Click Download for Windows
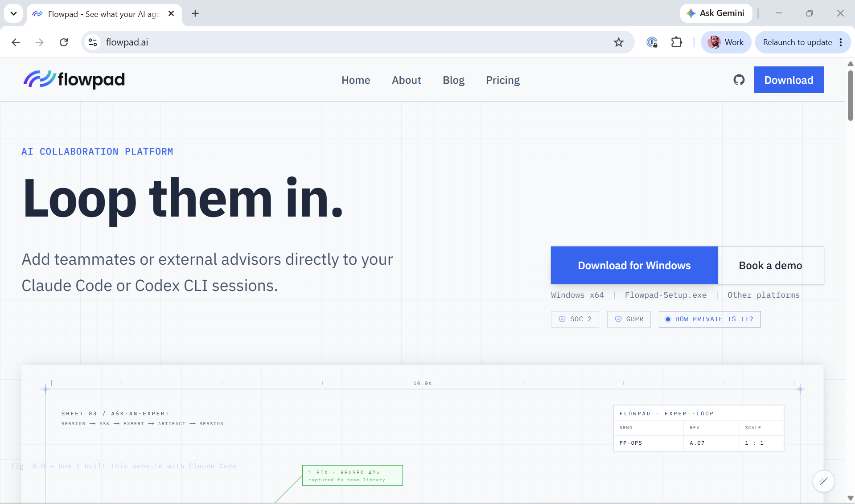Image resolution: width=855 pixels, height=504 pixels. click(634, 265)
